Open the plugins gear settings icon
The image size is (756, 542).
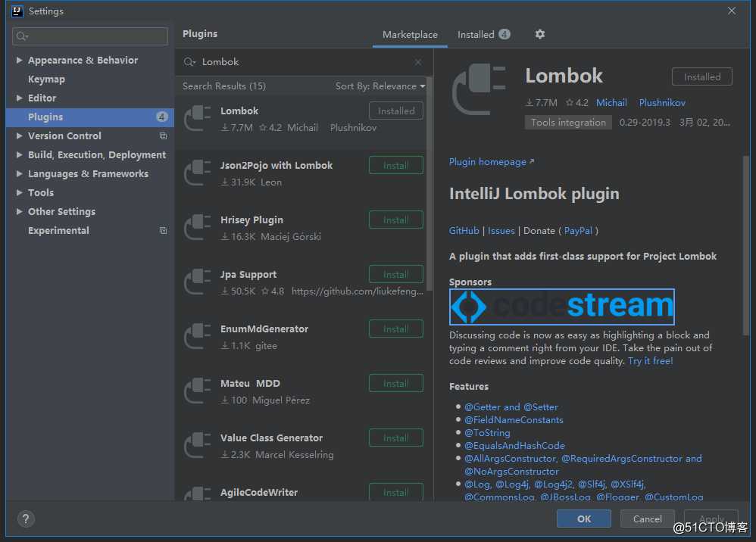pyautogui.click(x=539, y=34)
